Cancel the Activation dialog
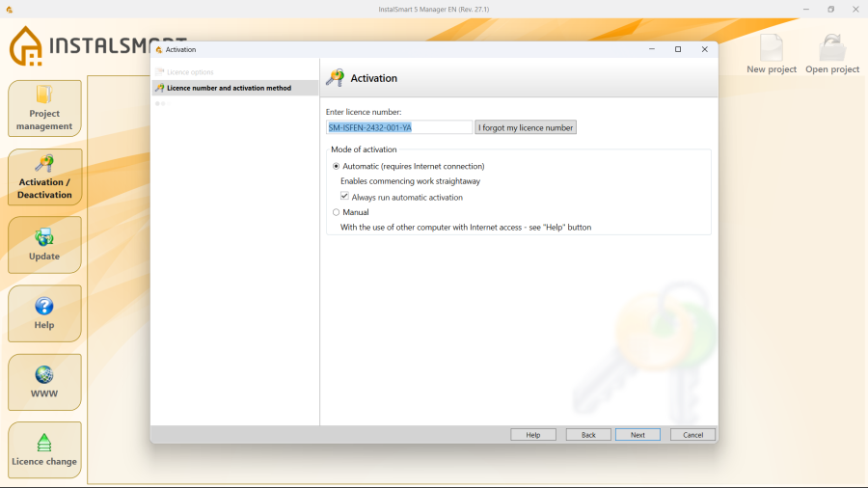 coord(692,435)
